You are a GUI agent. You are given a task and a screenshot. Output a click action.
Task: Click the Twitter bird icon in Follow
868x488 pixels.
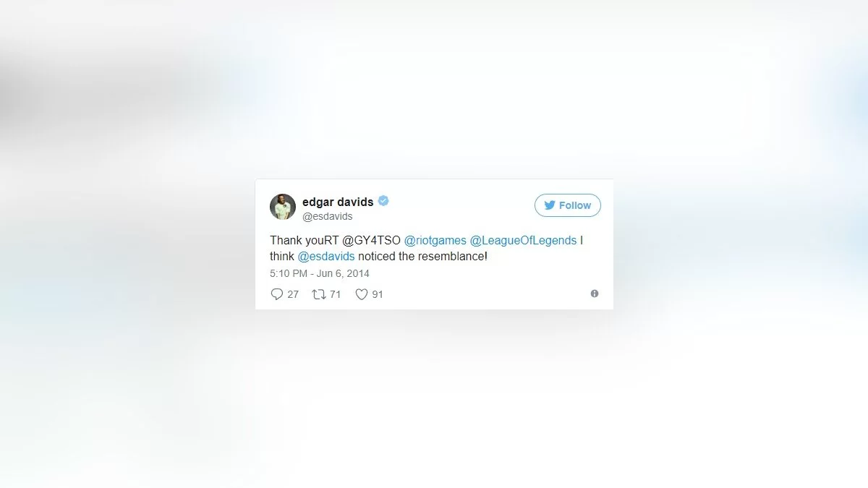point(550,205)
